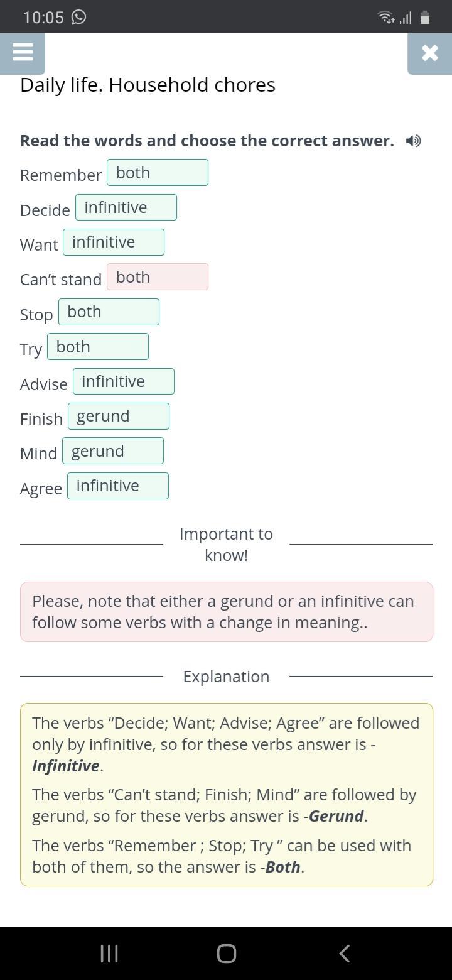Tap the Android recent apps button

tap(109, 954)
